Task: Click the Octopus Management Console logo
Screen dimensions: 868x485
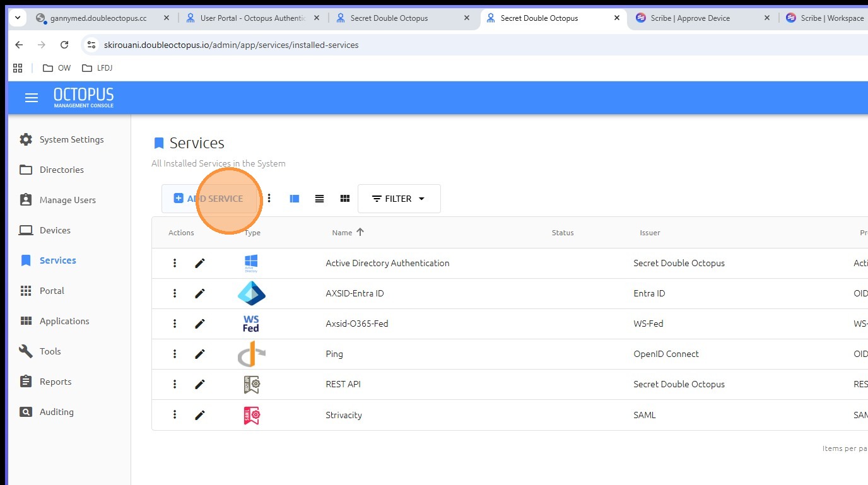Action: 83,97
